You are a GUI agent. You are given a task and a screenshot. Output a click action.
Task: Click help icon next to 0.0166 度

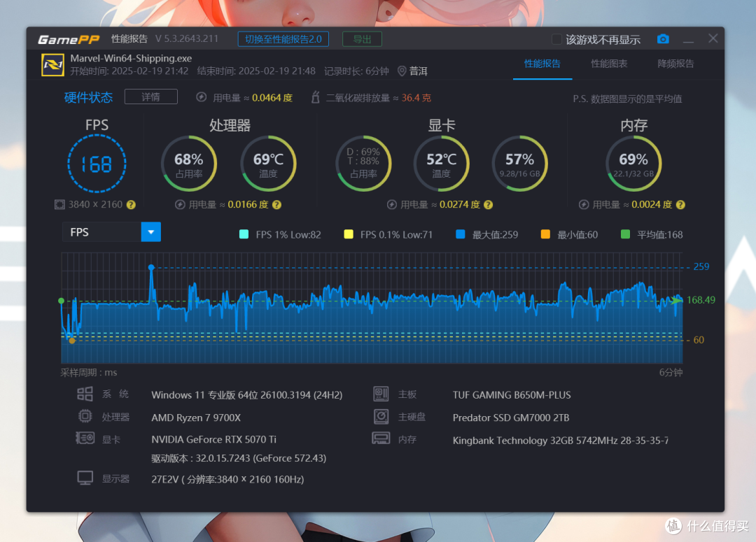(276, 205)
